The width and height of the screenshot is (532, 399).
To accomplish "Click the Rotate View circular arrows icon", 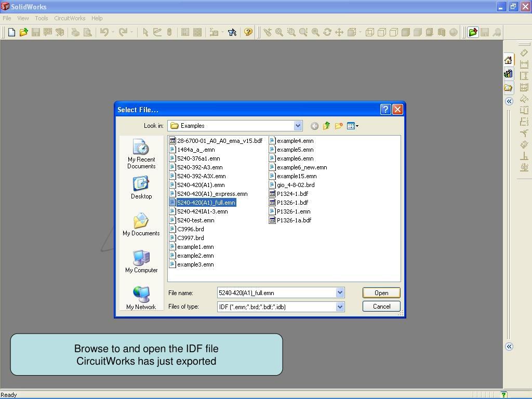I will [x=327, y=32].
